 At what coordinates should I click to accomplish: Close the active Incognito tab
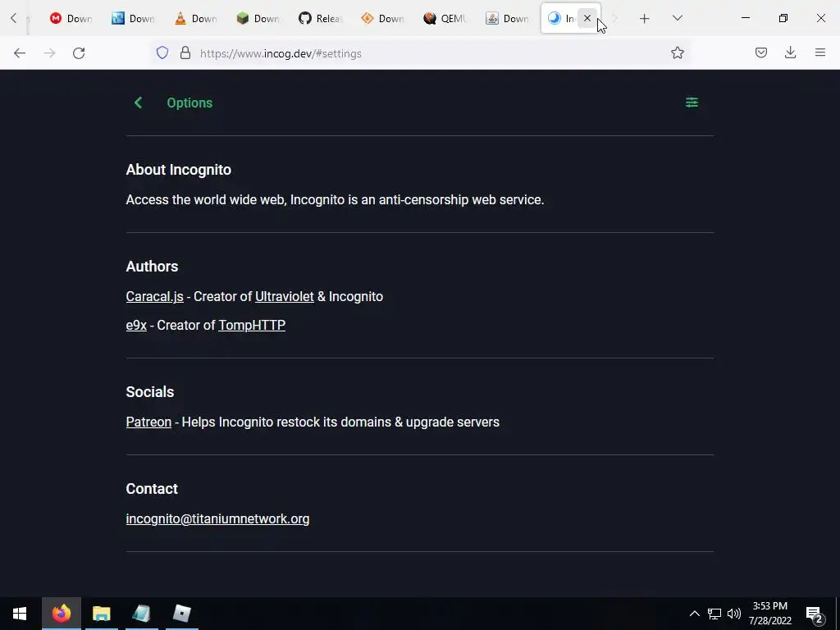coord(587,18)
